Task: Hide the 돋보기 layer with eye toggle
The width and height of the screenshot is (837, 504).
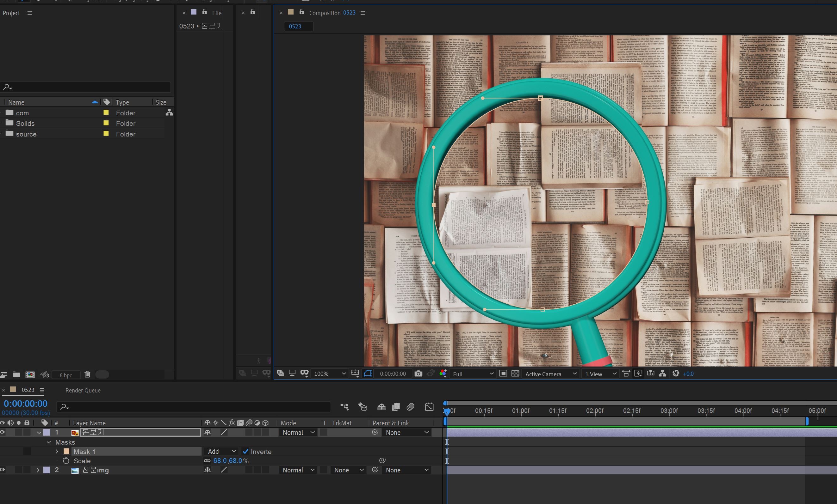Action: click(3, 432)
